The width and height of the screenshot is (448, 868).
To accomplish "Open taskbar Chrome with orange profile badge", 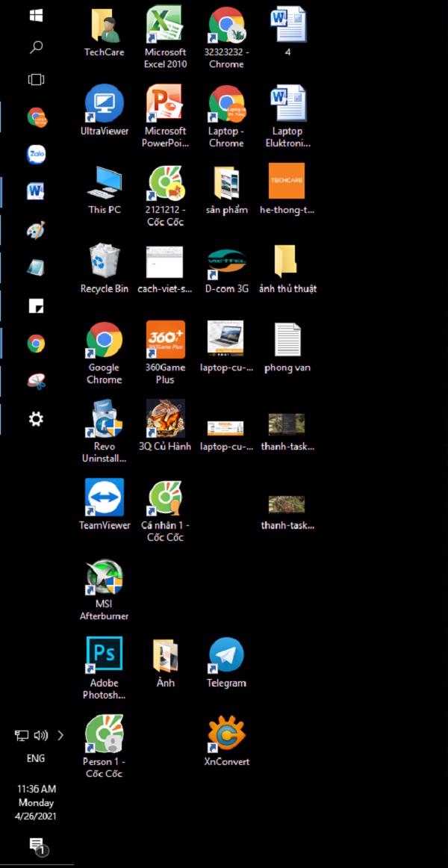I will click(37, 117).
